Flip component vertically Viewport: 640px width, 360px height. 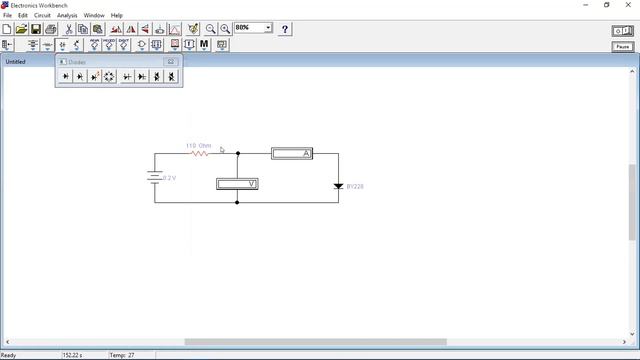pyautogui.click(x=145, y=29)
